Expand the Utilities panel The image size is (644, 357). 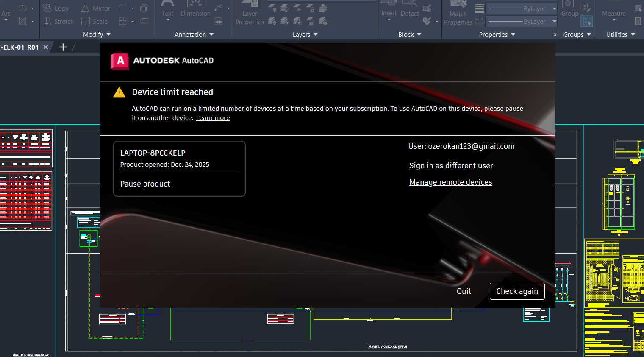point(621,35)
